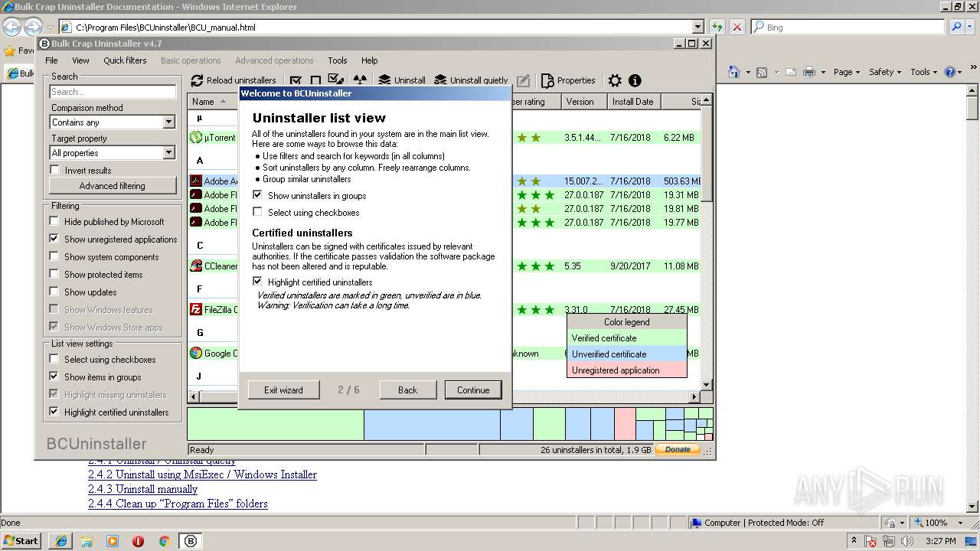Open IE Tools command bar dropdown
980x551 pixels.
coord(924,72)
